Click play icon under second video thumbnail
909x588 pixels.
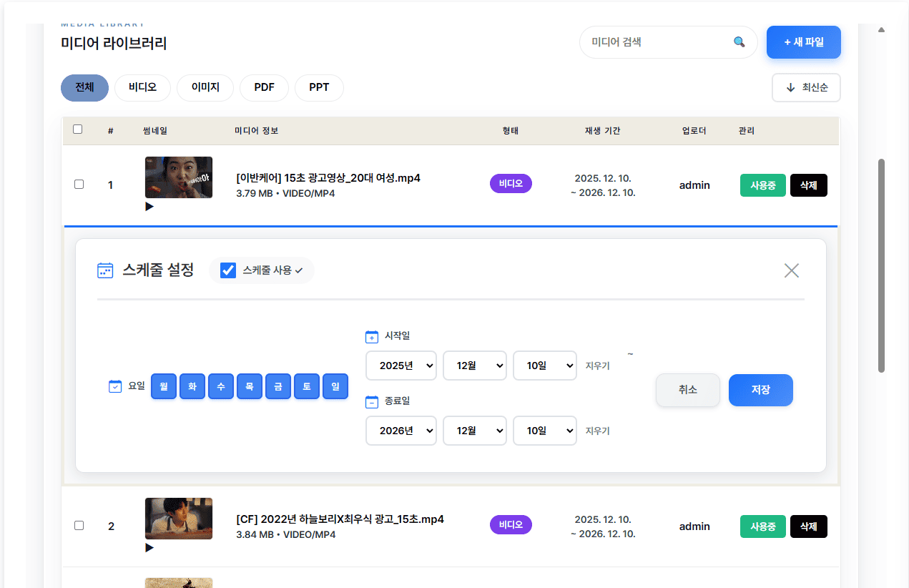(149, 548)
